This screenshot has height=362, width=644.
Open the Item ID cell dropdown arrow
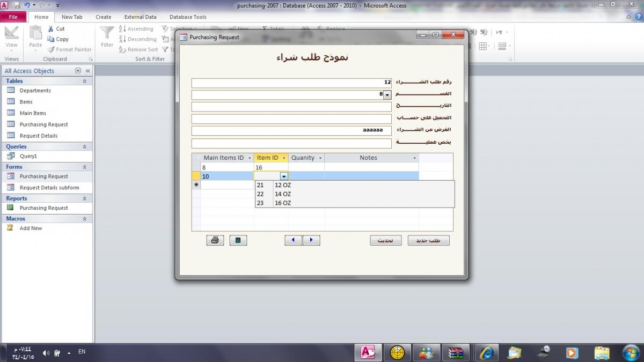pos(284,176)
